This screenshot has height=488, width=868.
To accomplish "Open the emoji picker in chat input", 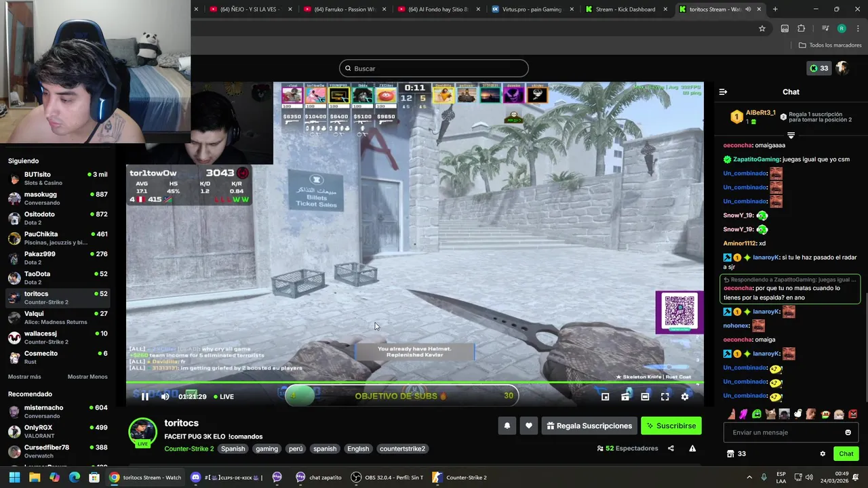I will click(848, 432).
